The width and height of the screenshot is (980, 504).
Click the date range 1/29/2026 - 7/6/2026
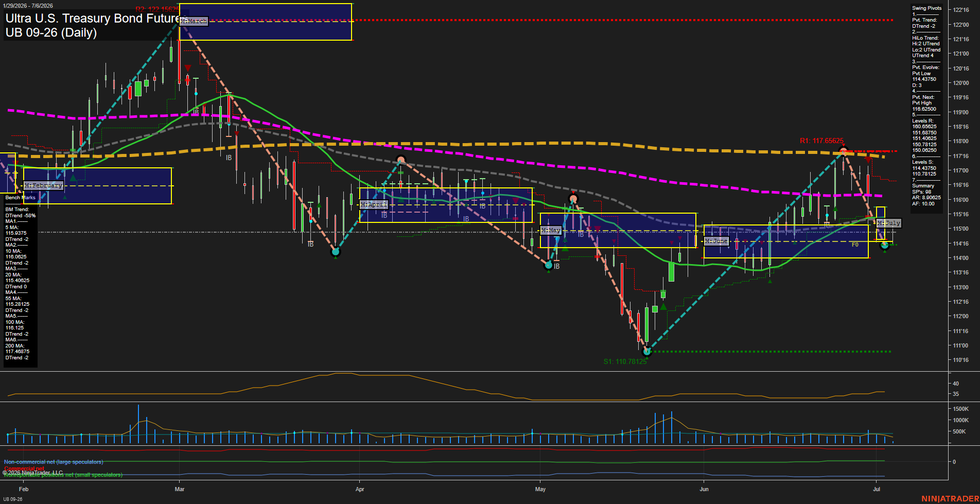click(28, 6)
